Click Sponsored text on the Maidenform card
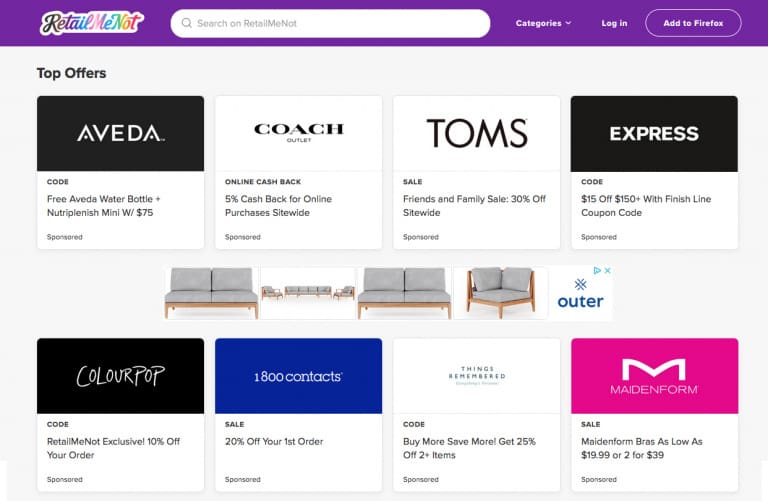The height and width of the screenshot is (501, 768). tap(599, 479)
